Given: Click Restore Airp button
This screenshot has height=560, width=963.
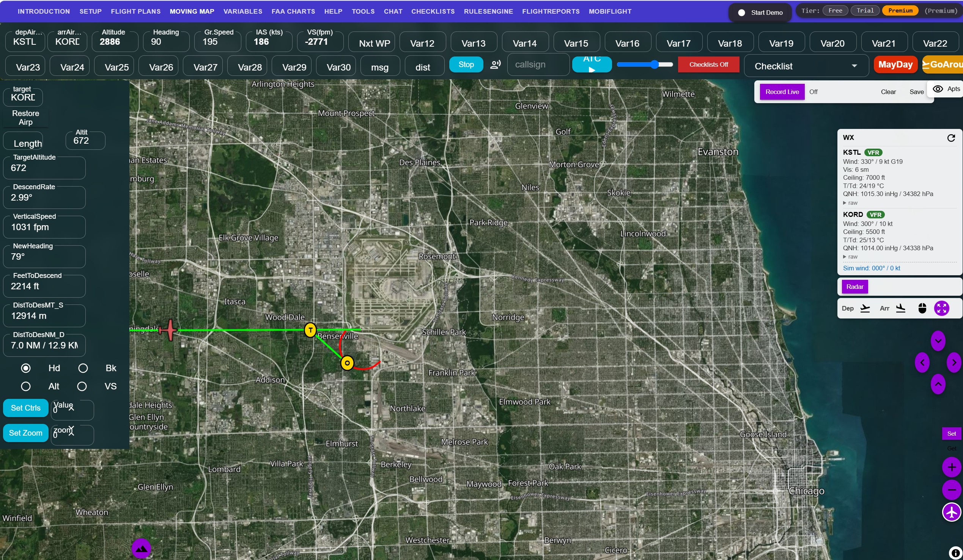Looking at the screenshot, I should coord(25,118).
